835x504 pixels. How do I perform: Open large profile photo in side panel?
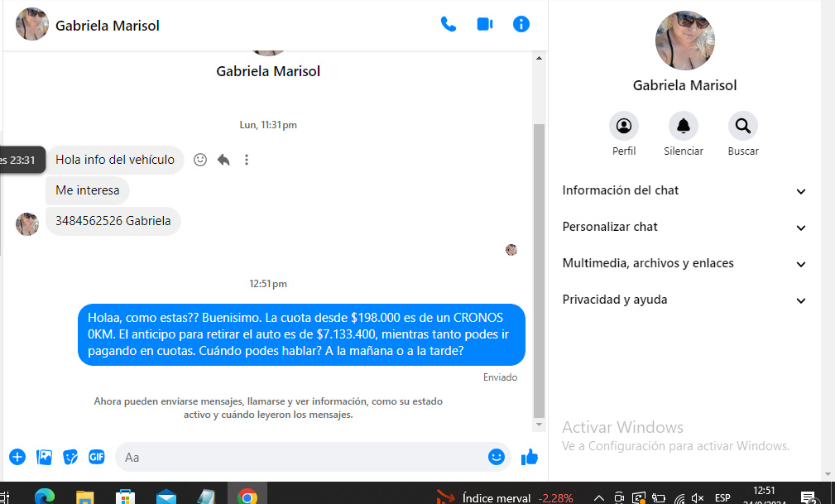[x=685, y=41]
